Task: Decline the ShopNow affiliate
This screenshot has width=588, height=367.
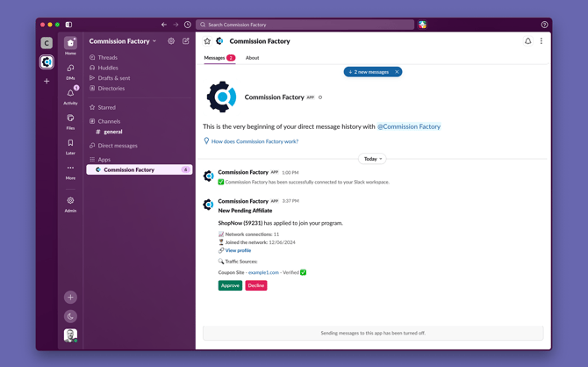Action: coord(256,285)
